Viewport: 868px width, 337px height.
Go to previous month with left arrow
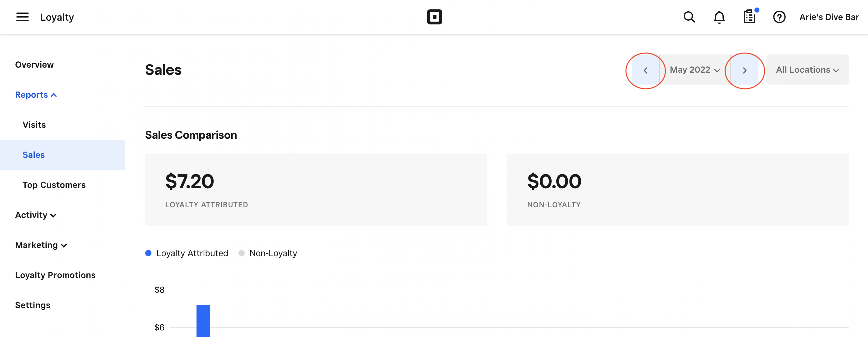pyautogui.click(x=645, y=70)
